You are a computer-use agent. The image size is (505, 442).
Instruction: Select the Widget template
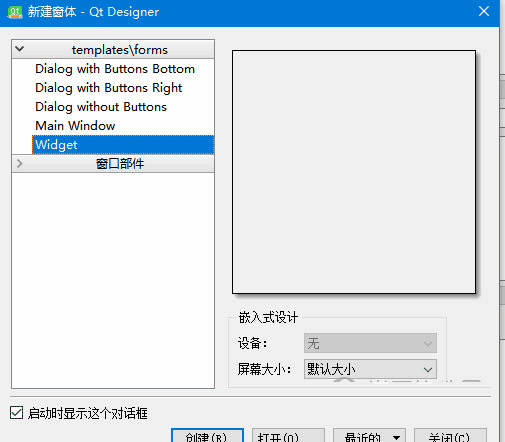(123, 145)
